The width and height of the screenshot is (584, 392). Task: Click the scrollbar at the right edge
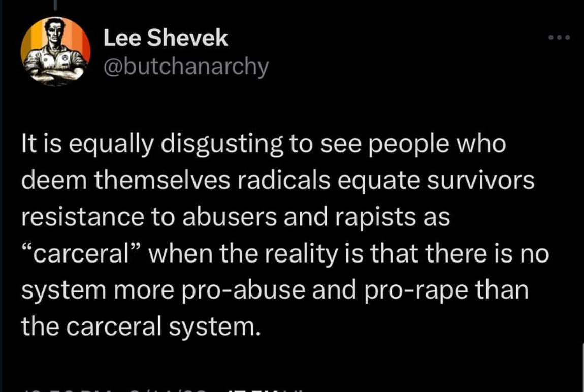tap(581, 366)
